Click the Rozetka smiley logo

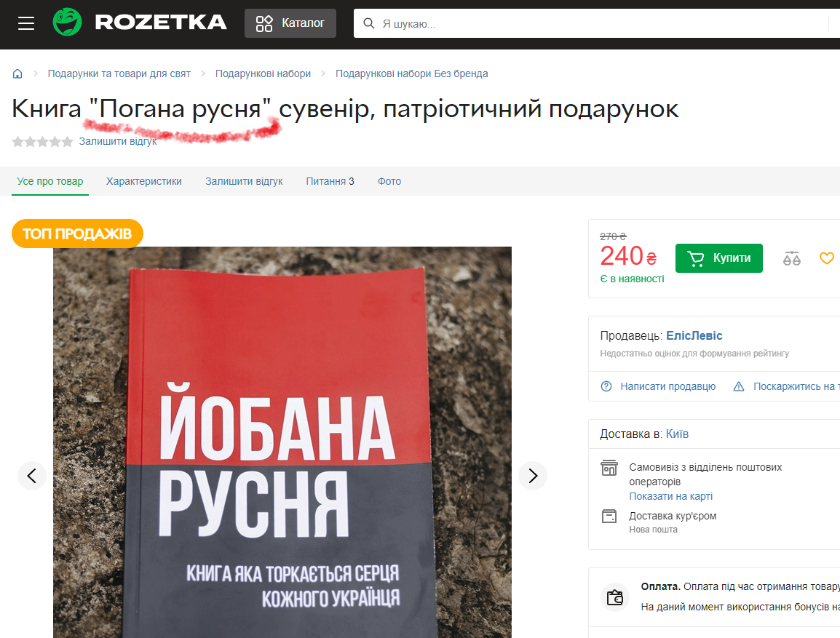pos(68,23)
